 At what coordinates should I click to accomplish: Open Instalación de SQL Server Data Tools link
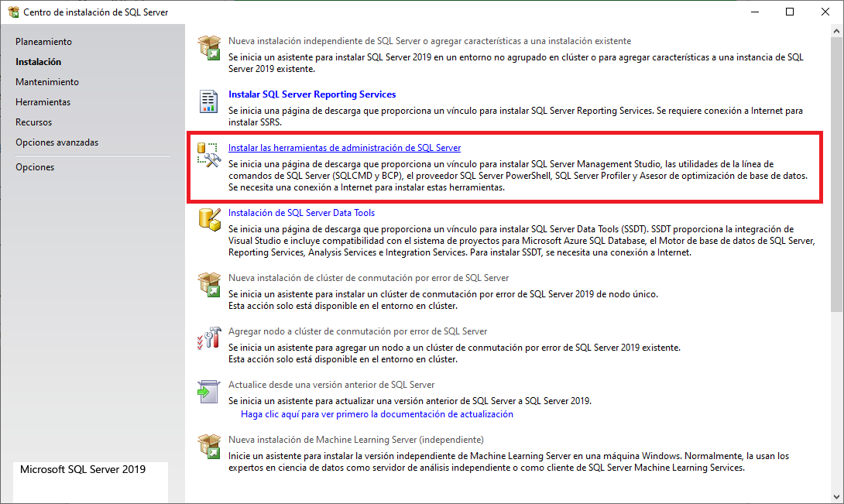click(x=301, y=213)
